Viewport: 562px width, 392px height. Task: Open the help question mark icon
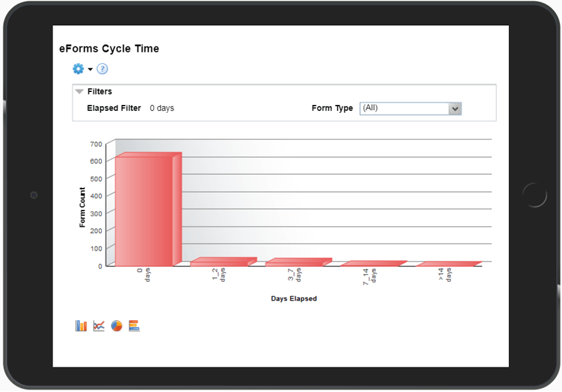(102, 69)
